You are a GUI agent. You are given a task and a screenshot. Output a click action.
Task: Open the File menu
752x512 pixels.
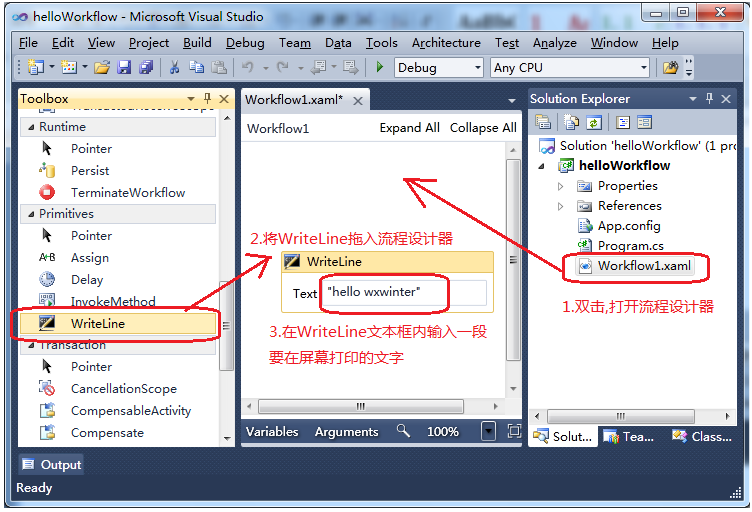point(28,43)
